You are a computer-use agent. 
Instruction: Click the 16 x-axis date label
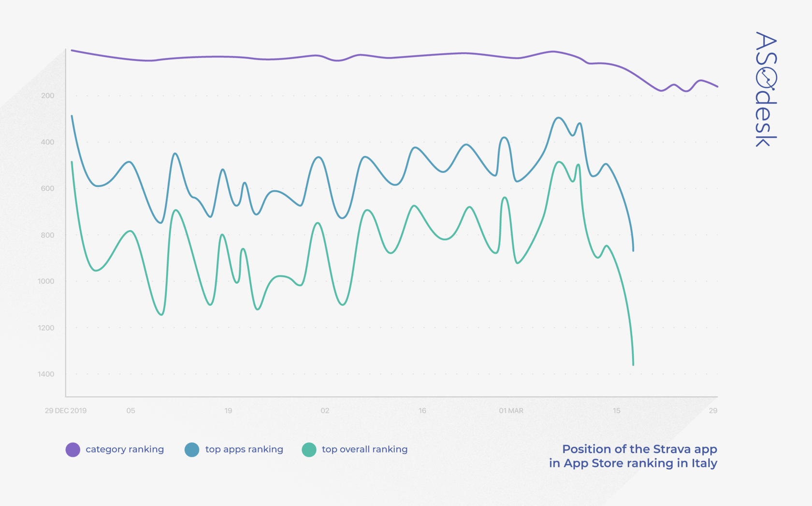pyautogui.click(x=422, y=411)
